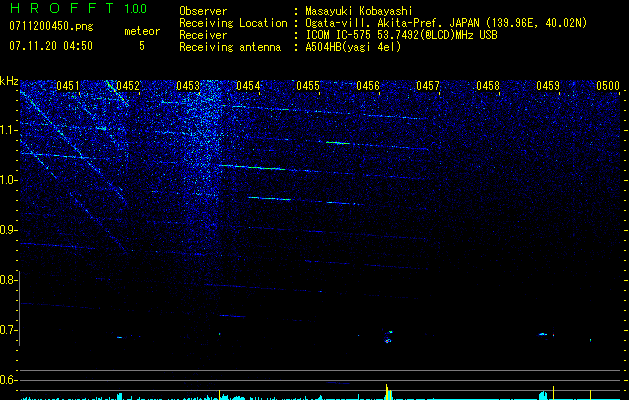Viewport: 629px width, 400px height.
Task: Click the 0.6 kHz axis label
Action: (8, 380)
